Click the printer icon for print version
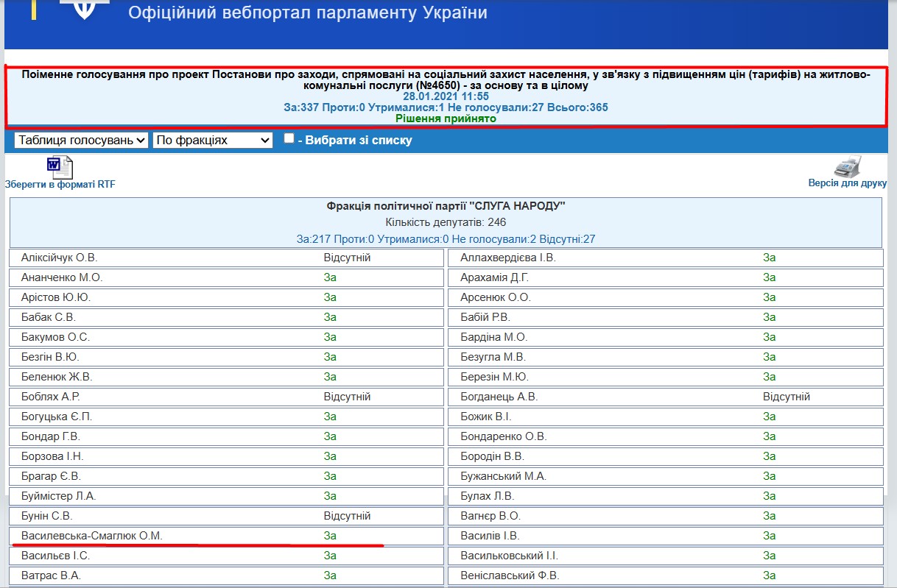The height and width of the screenshot is (588, 897). [847, 166]
